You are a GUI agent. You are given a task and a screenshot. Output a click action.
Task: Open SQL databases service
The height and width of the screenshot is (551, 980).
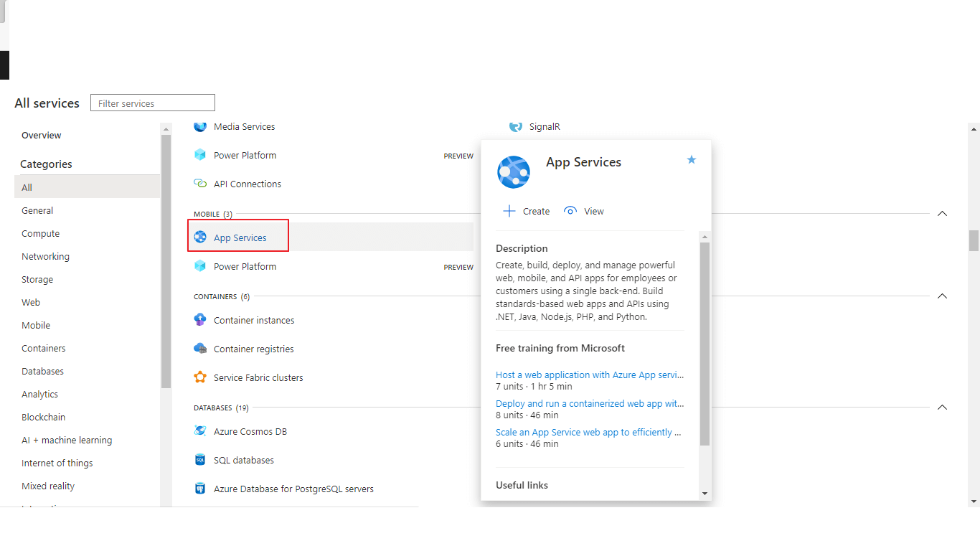tap(244, 460)
